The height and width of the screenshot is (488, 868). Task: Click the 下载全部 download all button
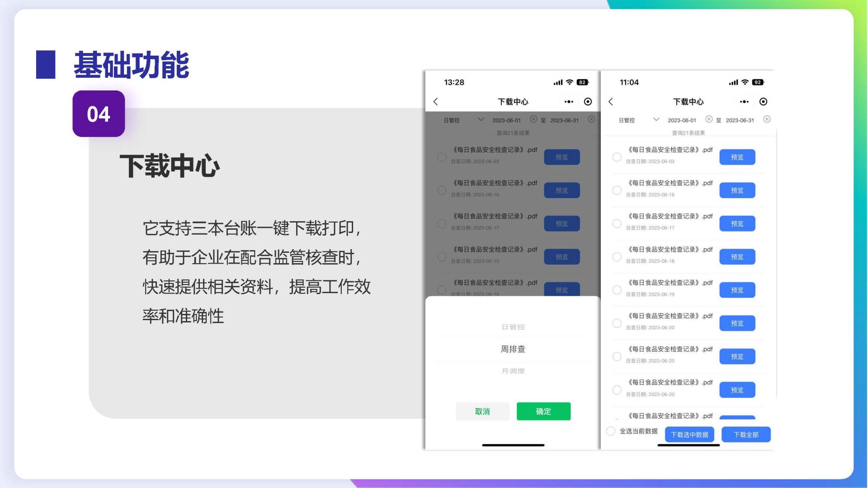(746, 435)
